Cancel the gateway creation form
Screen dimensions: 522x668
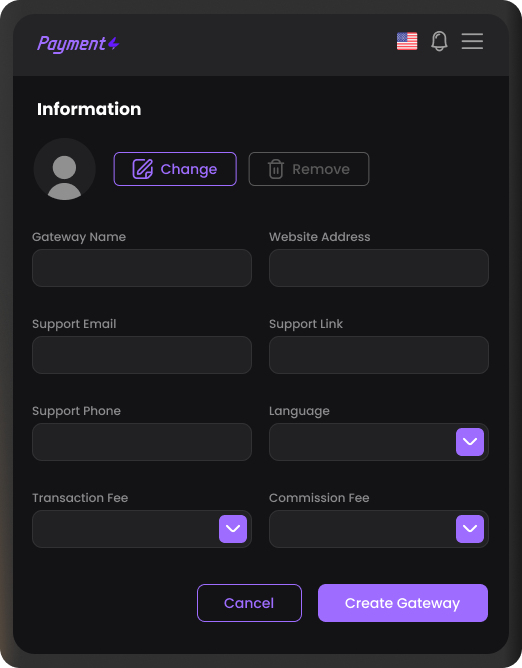pos(249,603)
